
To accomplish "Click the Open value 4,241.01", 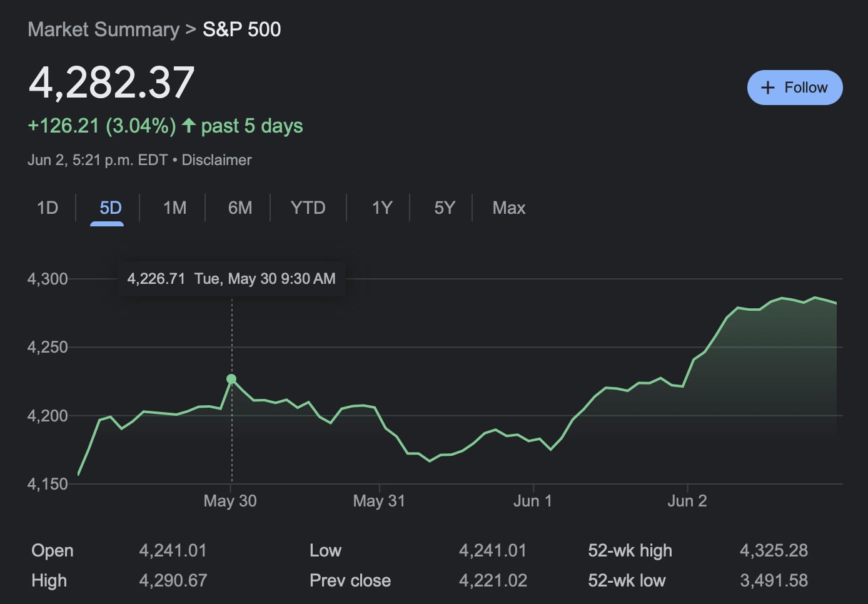I will click(x=173, y=551).
